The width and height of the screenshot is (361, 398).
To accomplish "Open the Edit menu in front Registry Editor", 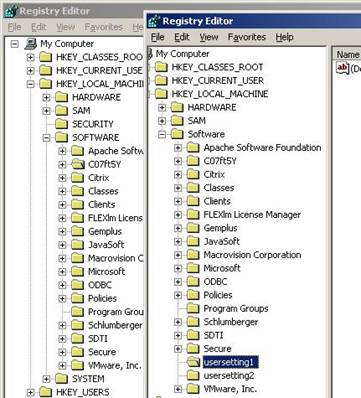I will tap(182, 37).
